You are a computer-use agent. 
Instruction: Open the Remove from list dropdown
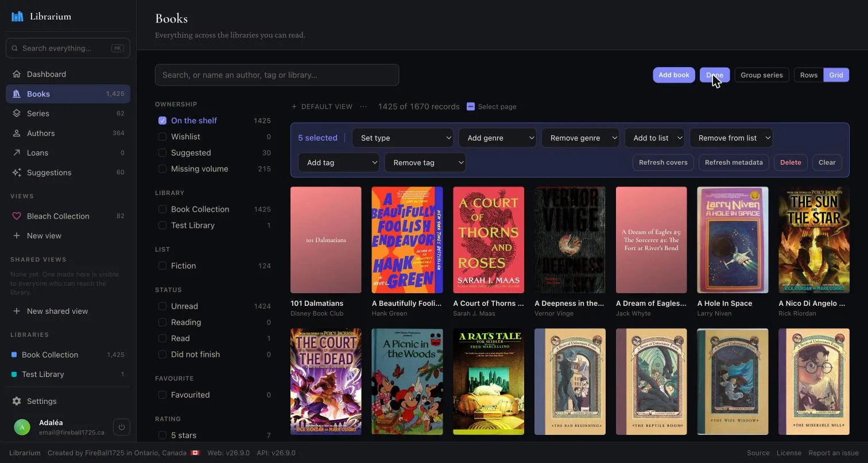point(731,138)
